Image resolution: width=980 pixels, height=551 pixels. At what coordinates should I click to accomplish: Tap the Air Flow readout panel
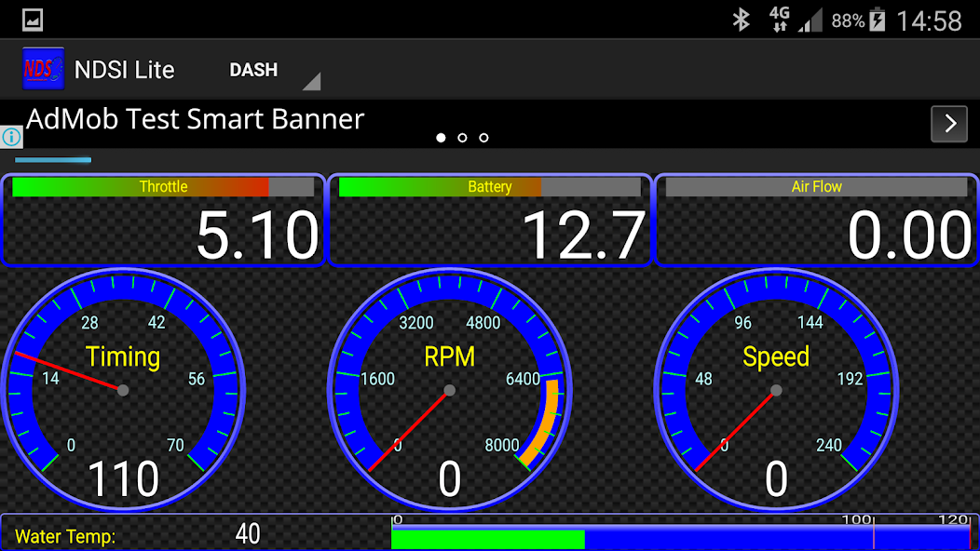point(817,221)
